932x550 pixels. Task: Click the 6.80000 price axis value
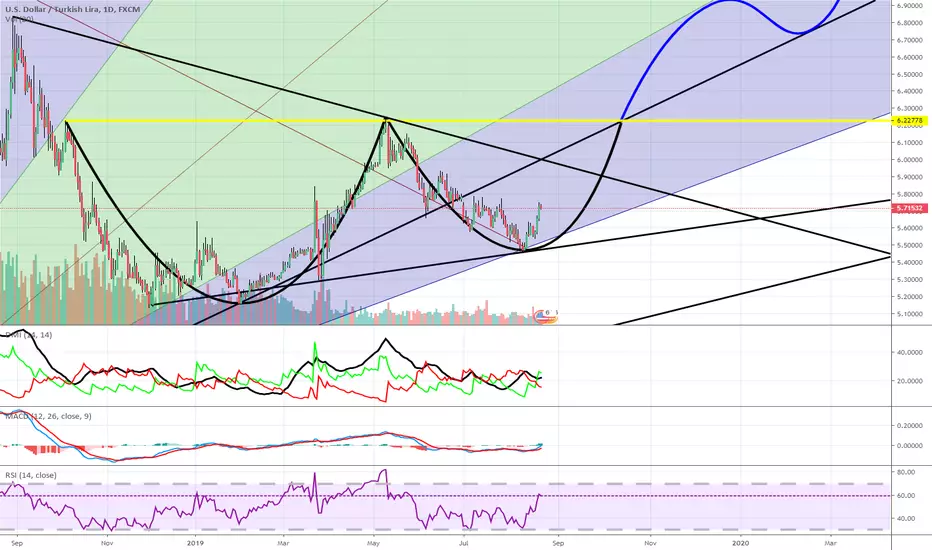[x=910, y=23]
